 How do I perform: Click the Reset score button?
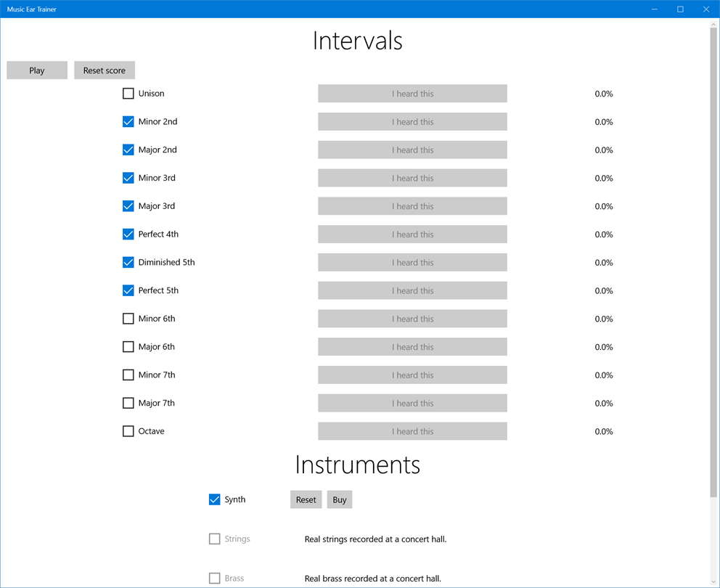105,70
